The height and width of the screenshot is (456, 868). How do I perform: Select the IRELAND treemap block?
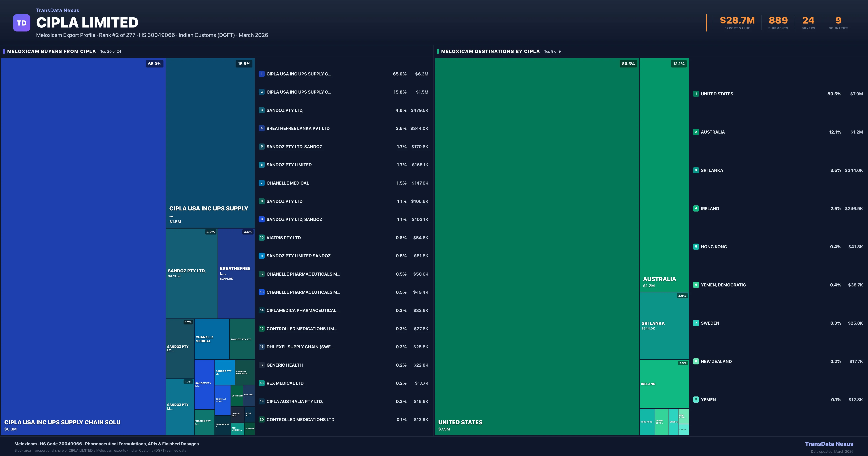point(664,384)
